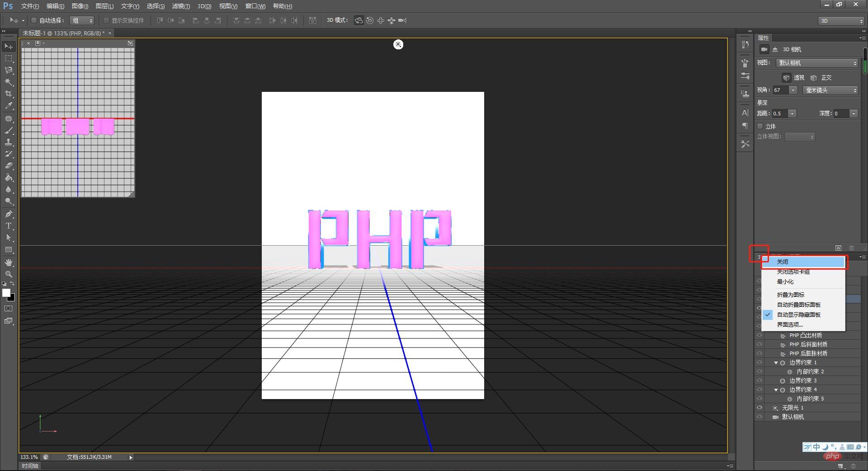Screen dimensions: 868x471
Task: Click the Slide 3D Object mode icon
Action: coord(392,20)
